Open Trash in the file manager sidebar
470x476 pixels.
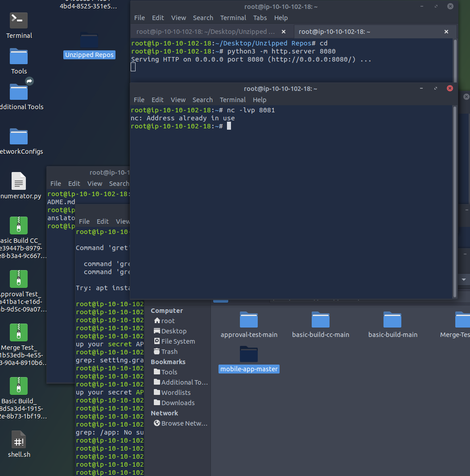pyautogui.click(x=165, y=352)
